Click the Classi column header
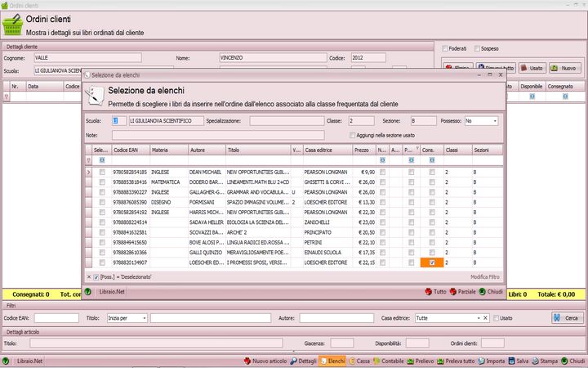 (x=458, y=150)
